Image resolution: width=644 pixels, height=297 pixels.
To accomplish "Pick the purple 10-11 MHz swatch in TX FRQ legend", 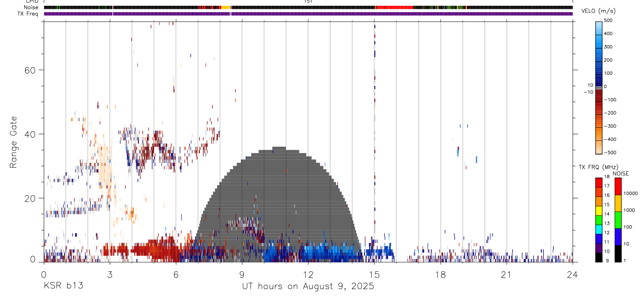I will pyautogui.click(x=599, y=248).
